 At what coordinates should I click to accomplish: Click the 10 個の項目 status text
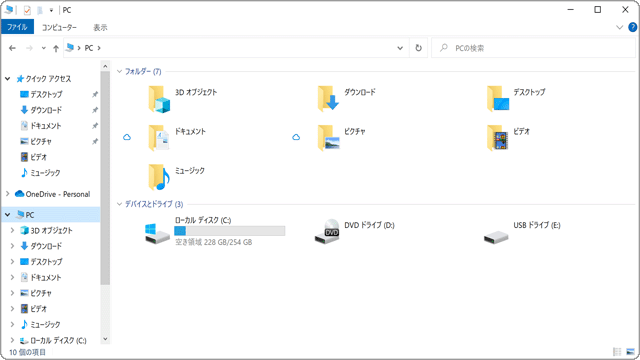click(27, 352)
